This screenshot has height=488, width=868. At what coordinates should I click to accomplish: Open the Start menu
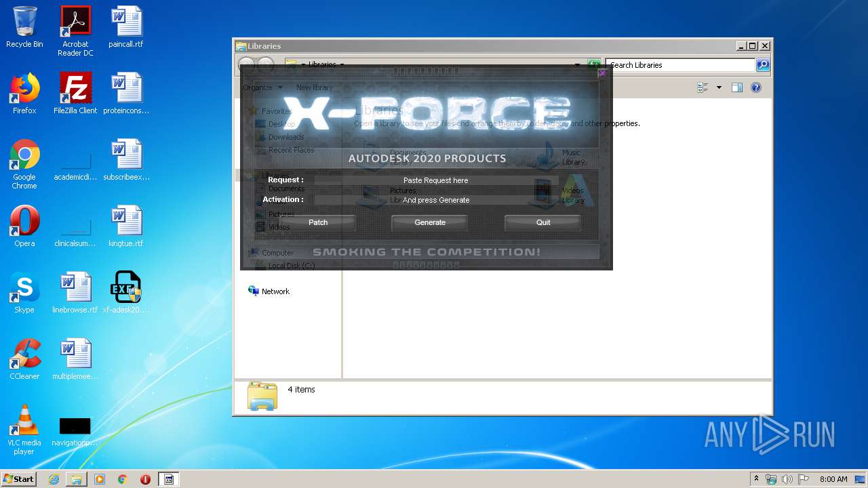click(19, 479)
